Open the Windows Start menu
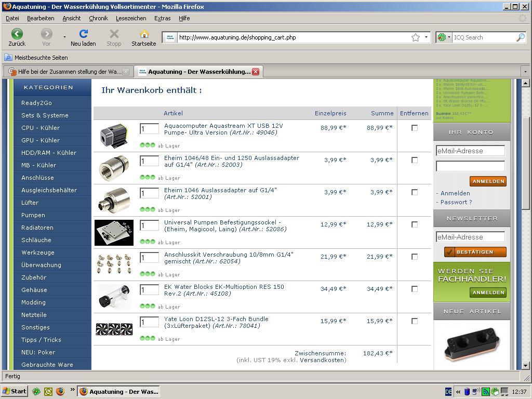 tap(14, 391)
